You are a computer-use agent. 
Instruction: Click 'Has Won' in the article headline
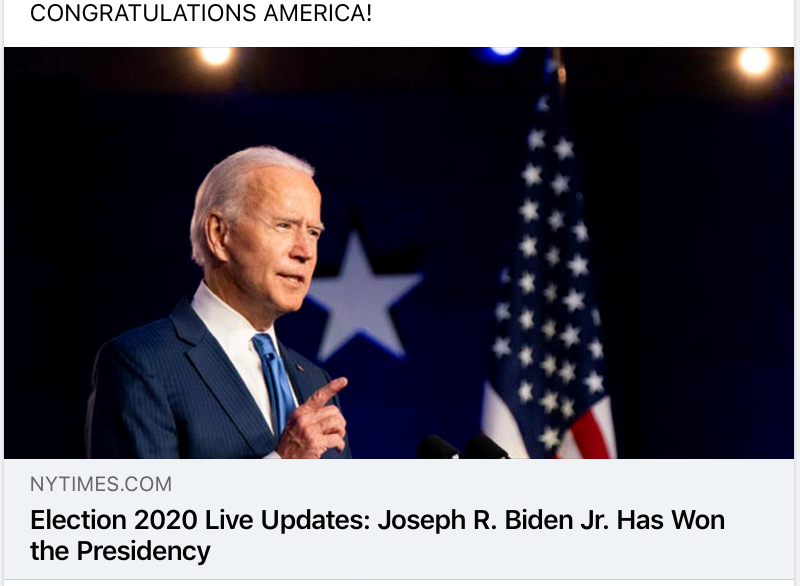click(671, 521)
